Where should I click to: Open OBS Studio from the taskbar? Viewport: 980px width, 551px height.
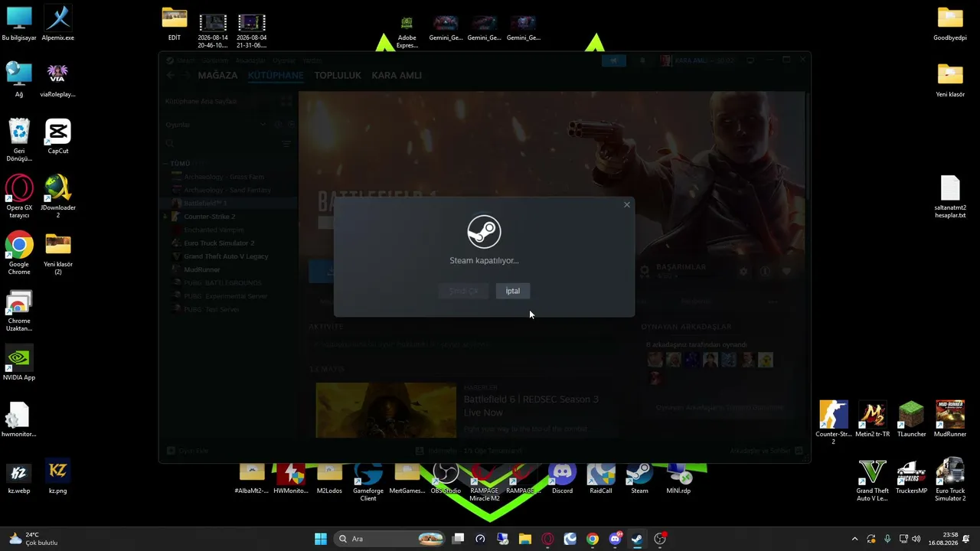point(660,539)
